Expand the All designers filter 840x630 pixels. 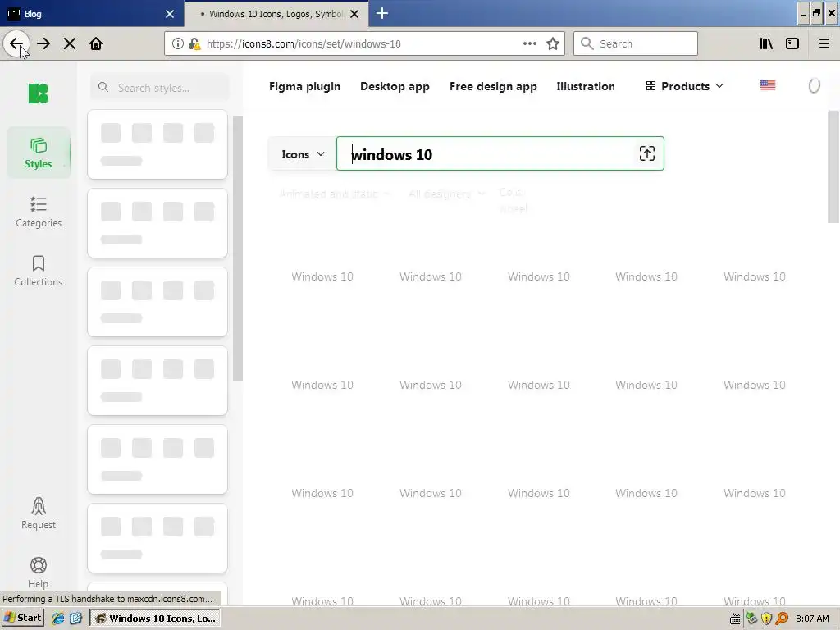pos(447,194)
